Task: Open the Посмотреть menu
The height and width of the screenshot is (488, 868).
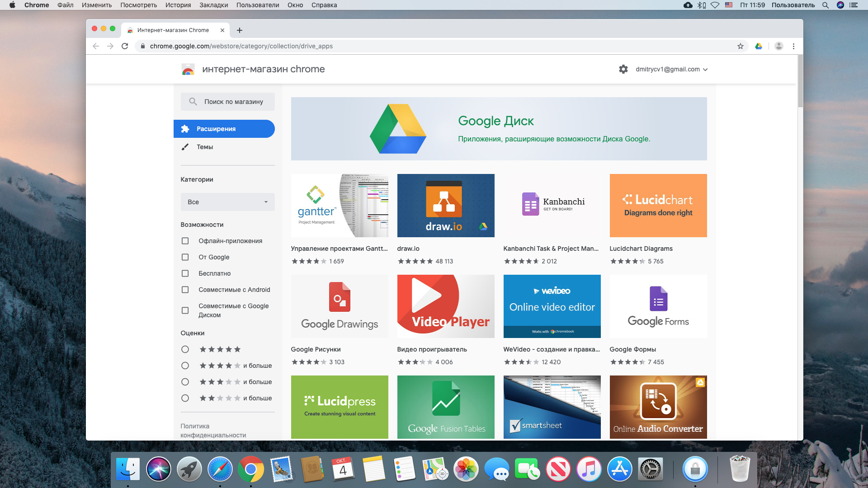Action: tap(138, 5)
